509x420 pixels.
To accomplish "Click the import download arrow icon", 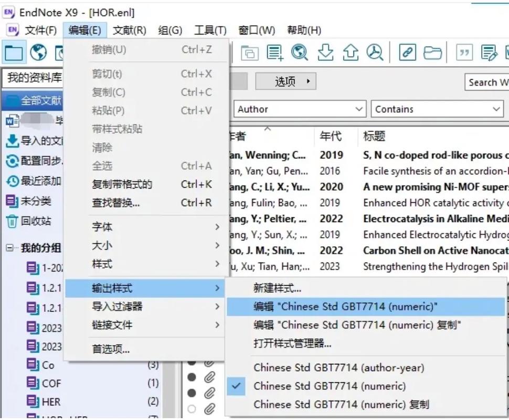I will 325,52.
